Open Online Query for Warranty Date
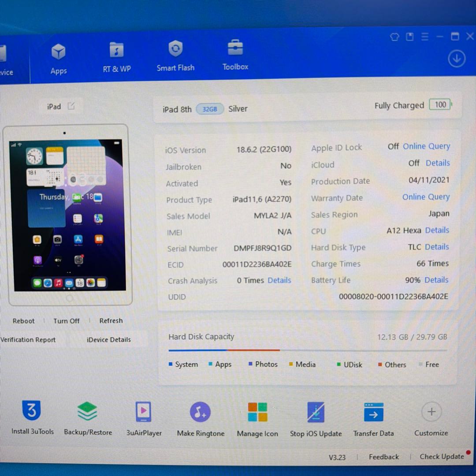 click(426, 197)
